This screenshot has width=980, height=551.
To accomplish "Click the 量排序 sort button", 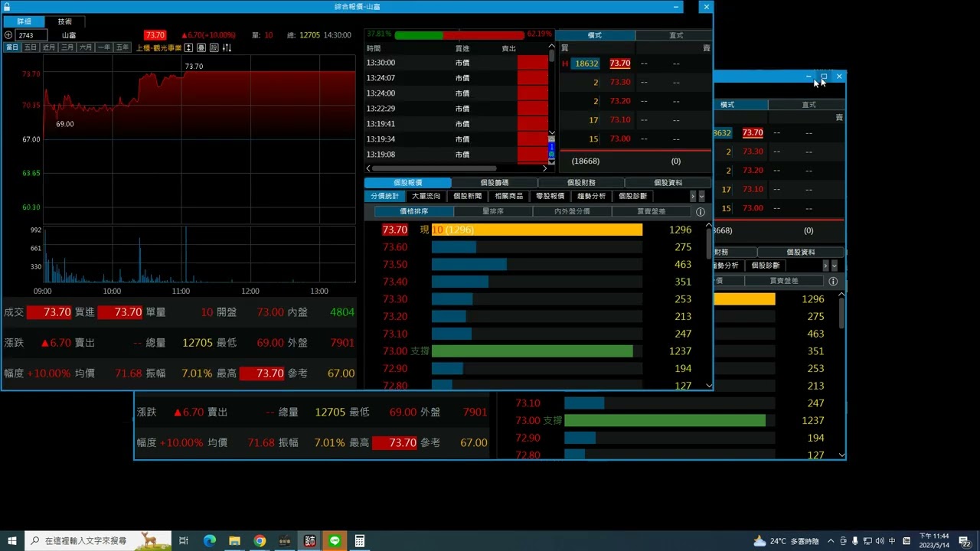I will pyautogui.click(x=493, y=212).
